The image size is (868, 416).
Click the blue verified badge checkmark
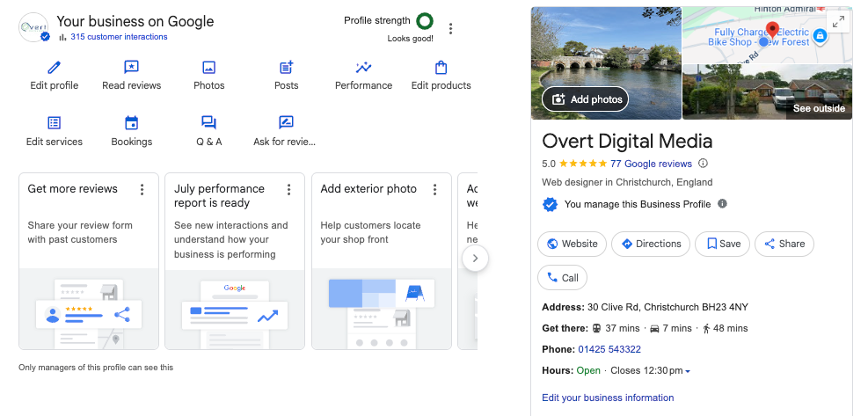coord(549,204)
